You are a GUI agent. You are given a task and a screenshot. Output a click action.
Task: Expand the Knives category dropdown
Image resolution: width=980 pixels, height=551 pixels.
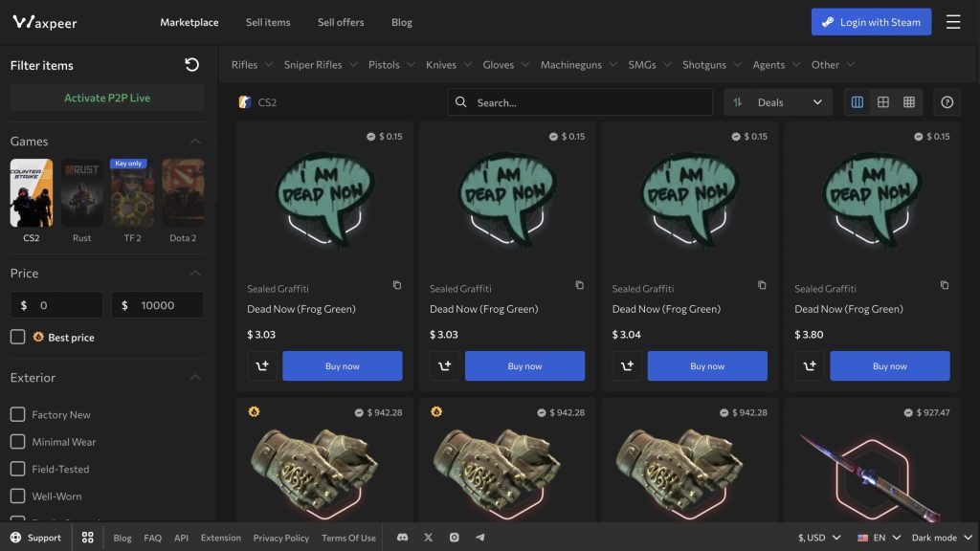point(448,65)
